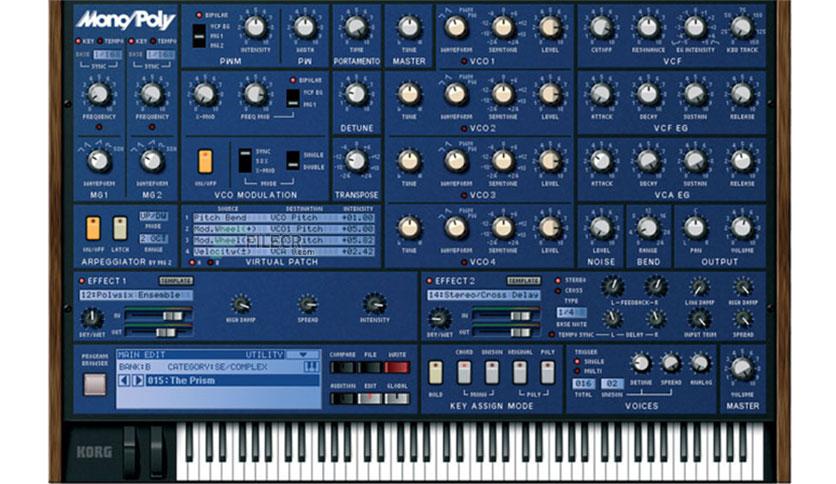
Task: Toggle the MG 2 Tempo sync LED
Action: pos(153,41)
